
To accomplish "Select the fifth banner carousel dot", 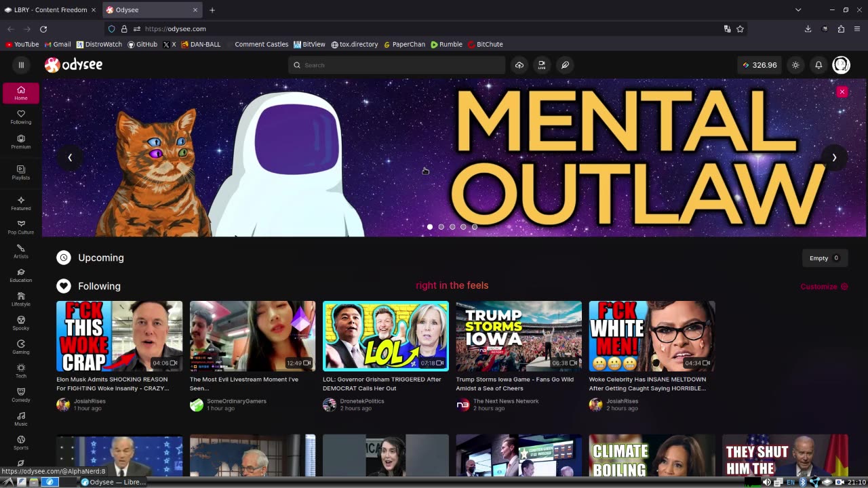I will pos(475,227).
